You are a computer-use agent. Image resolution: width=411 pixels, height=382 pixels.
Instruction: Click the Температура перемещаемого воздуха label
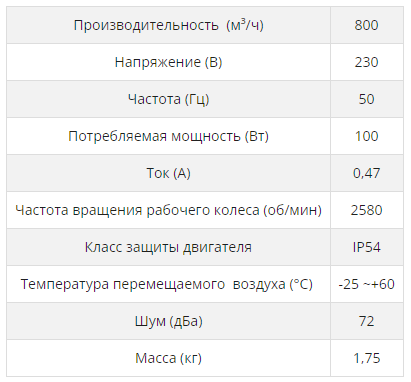pyautogui.click(x=167, y=284)
